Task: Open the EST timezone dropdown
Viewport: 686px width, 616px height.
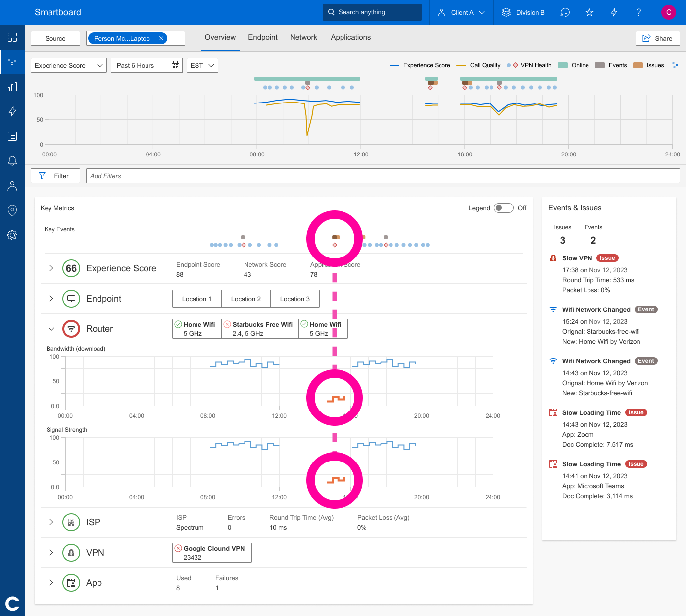Action: 202,65
